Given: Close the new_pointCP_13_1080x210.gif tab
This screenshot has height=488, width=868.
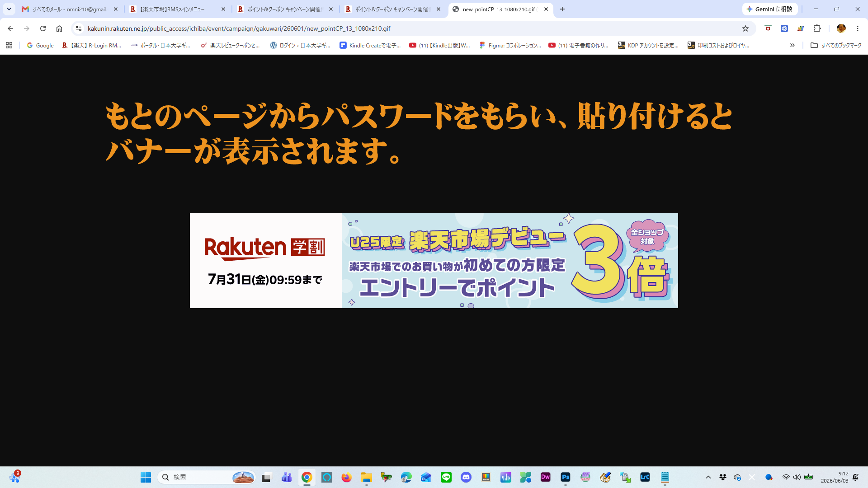Looking at the screenshot, I should [546, 9].
